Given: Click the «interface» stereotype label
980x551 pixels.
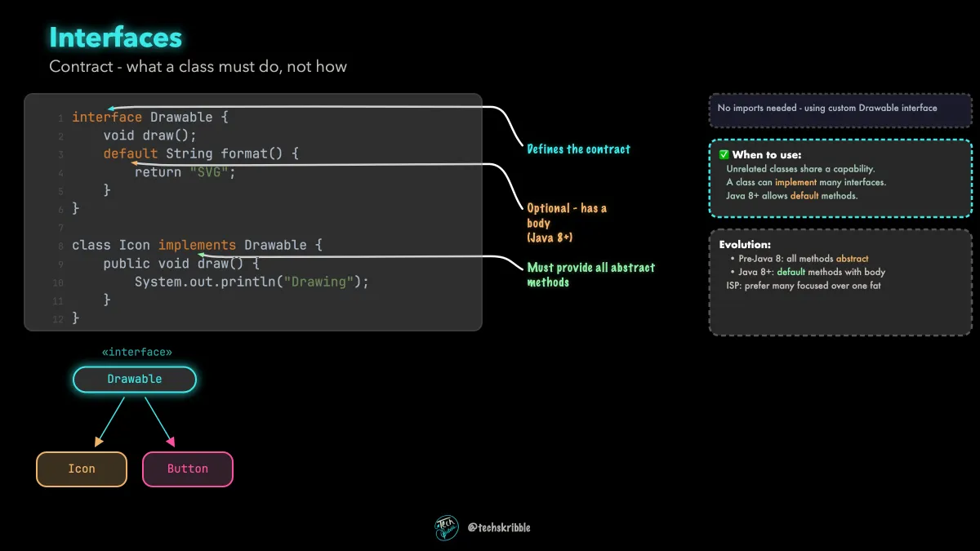Looking at the screenshot, I should (136, 353).
